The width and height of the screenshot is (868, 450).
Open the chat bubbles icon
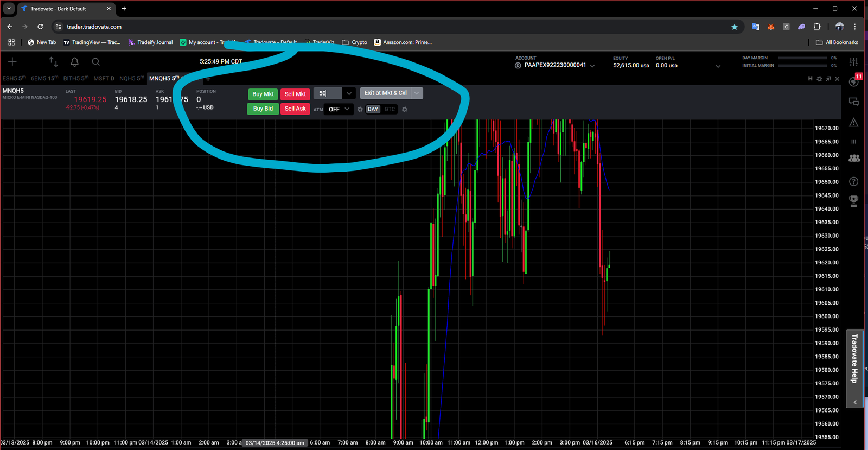click(x=854, y=102)
